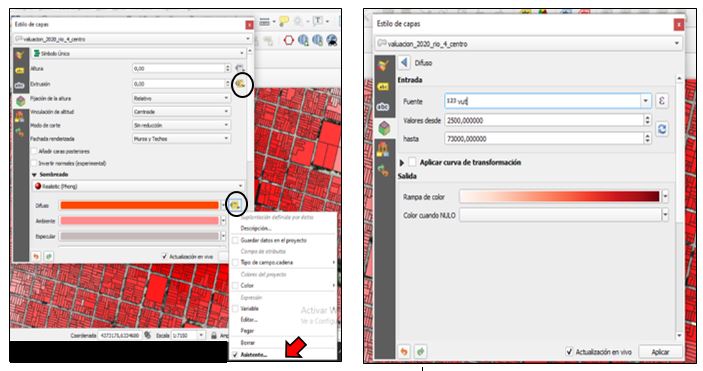
Task: Enable Añadir caras posteriores checkbox
Action: 34,152
